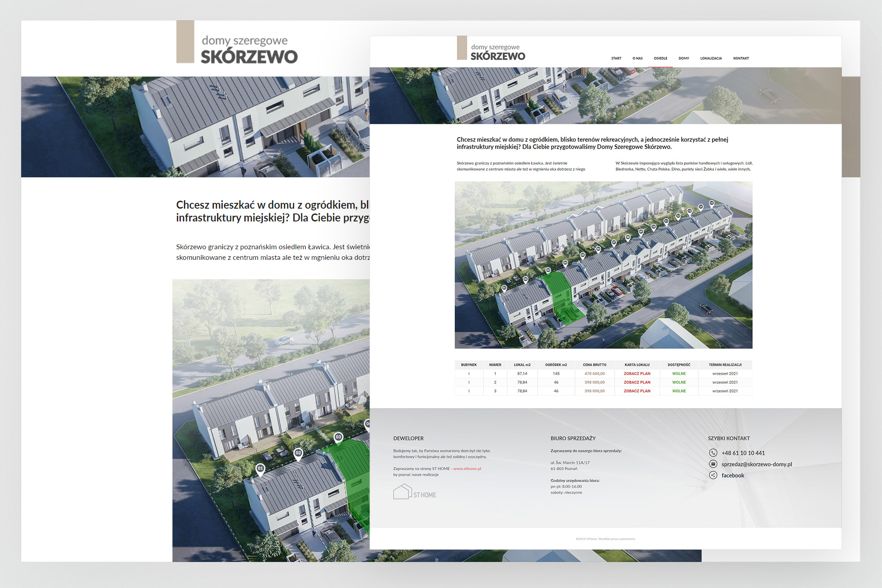The image size is (882, 588).
Task: Click the sprzedaz@skorzewo-domy.pl email link
Action: 756,464
